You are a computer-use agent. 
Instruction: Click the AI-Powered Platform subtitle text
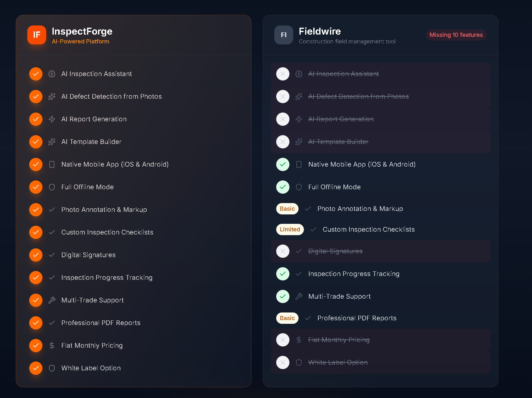[80, 41]
